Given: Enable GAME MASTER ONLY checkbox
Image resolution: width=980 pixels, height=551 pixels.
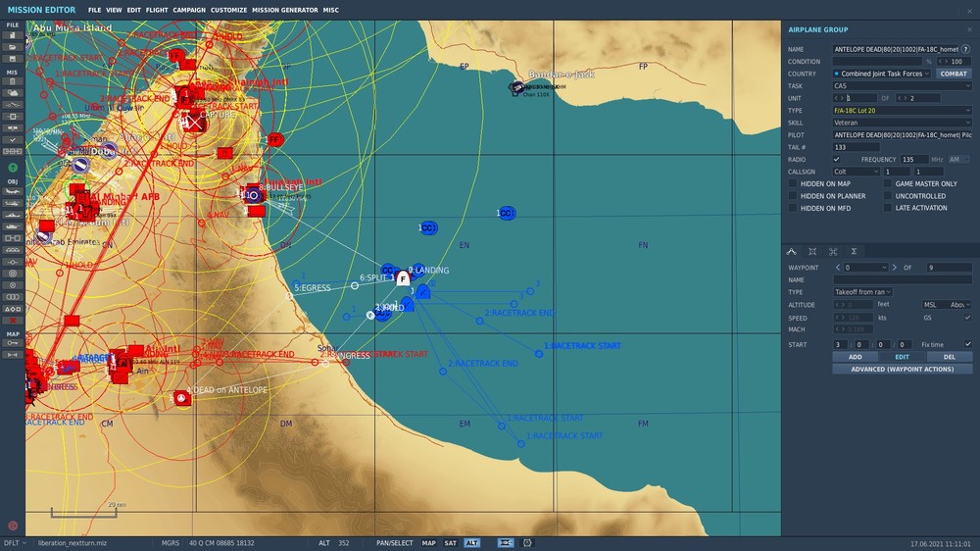Looking at the screenshot, I should pos(888,184).
